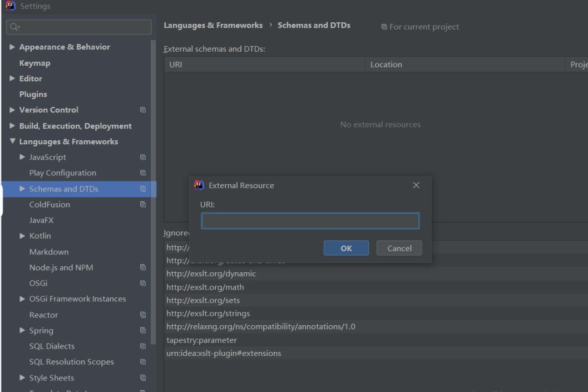Click project-level icon beside Spring
588x392 pixels.
[143, 331]
